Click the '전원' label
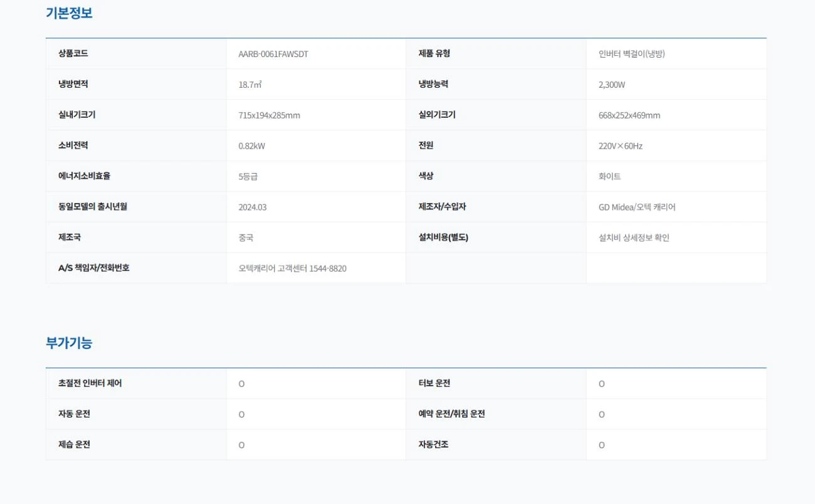The width and height of the screenshot is (815, 504). pyautogui.click(x=426, y=145)
